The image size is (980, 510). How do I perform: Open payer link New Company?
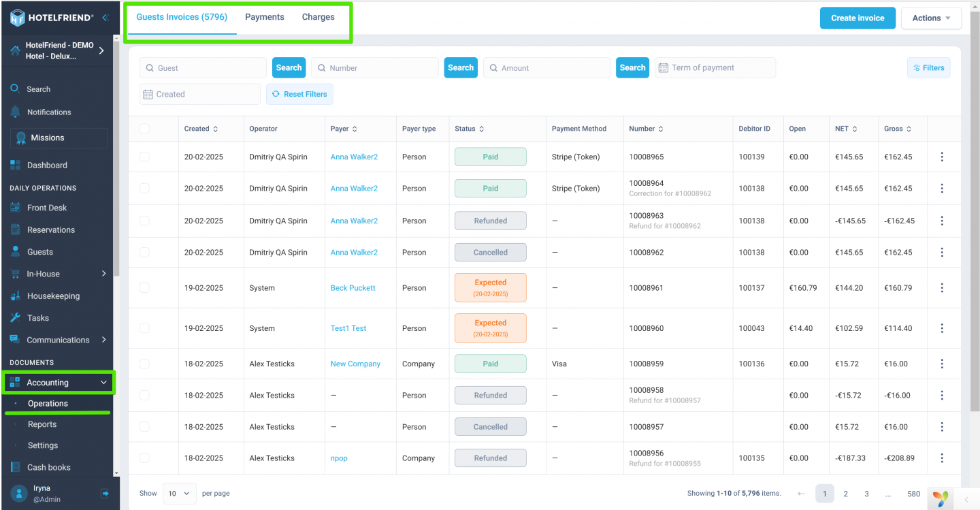(355, 364)
